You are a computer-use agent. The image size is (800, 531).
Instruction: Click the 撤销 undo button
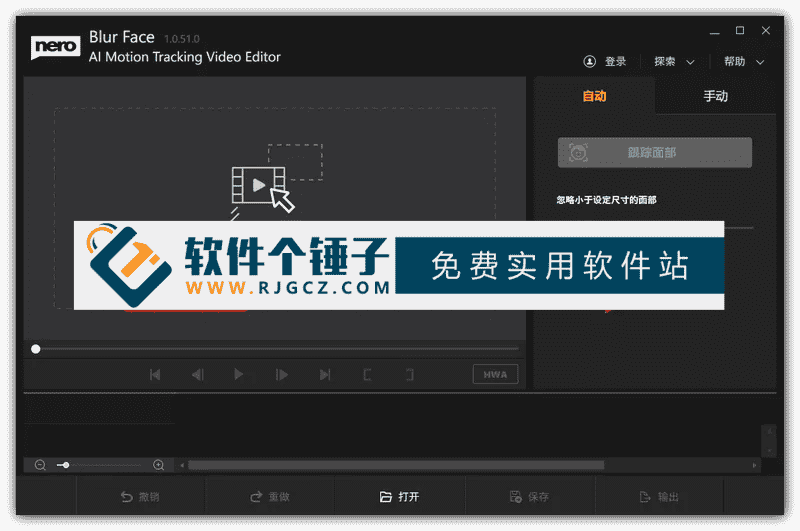140,497
